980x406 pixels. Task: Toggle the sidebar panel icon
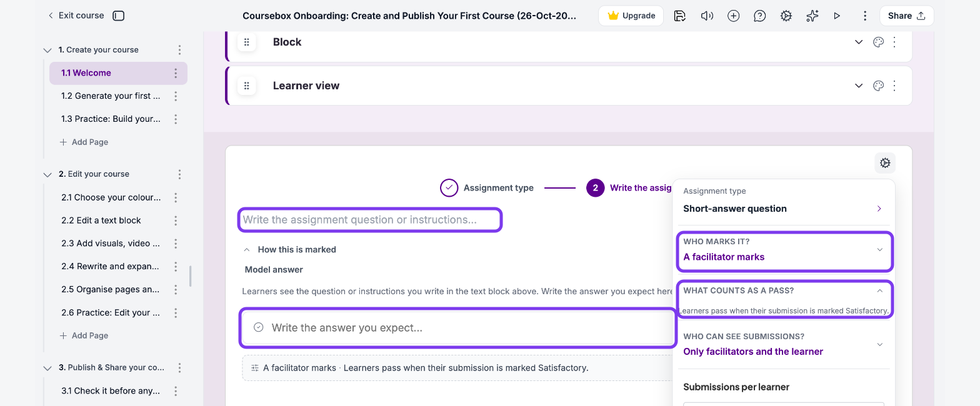(x=119, y=16)
